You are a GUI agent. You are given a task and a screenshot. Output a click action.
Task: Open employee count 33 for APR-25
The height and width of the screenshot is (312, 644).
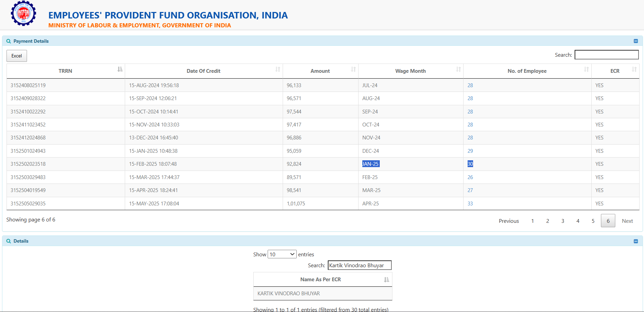[x=470, y=204]
